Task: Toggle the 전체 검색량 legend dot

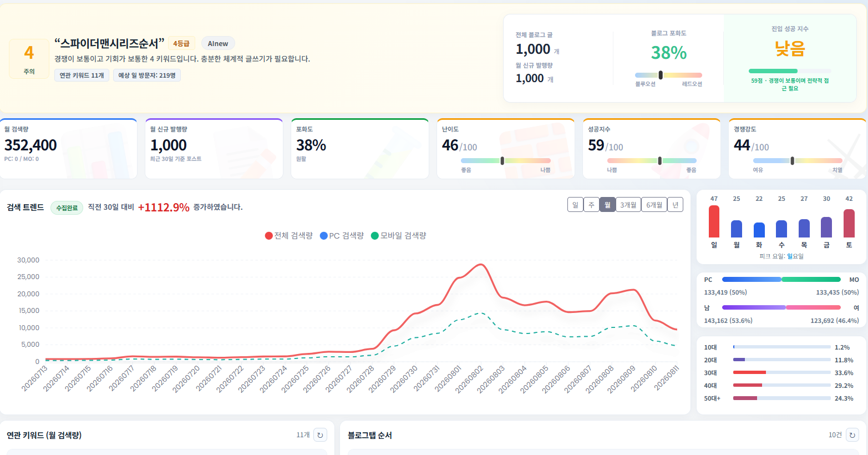Action: (x=269, y=236)
